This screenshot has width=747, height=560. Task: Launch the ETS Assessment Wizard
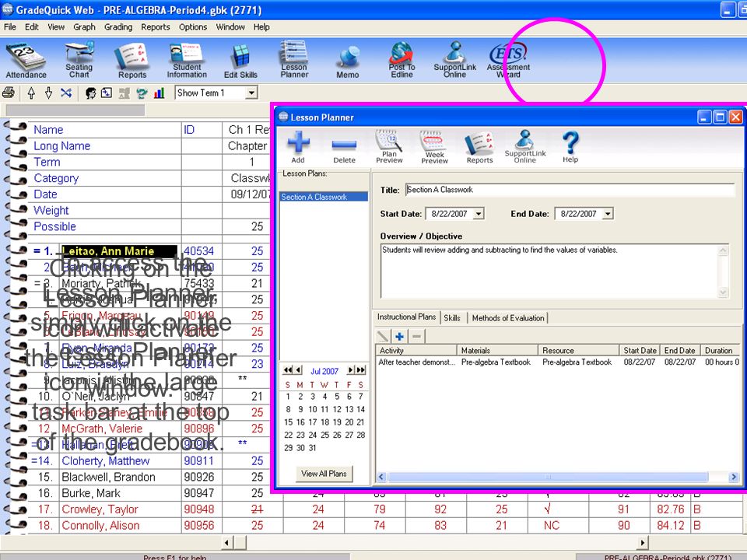click(x=508, y=61)
